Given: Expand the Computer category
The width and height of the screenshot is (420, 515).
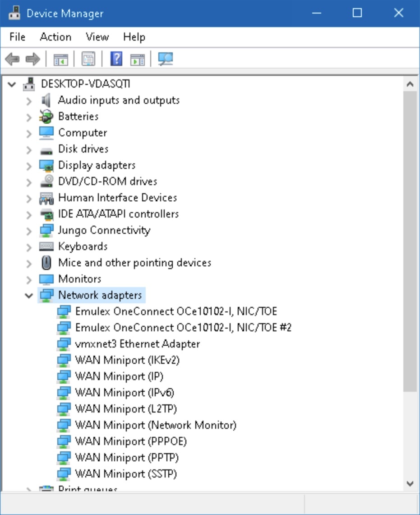Looking at the screenshot, I should [x=29, y=133].
